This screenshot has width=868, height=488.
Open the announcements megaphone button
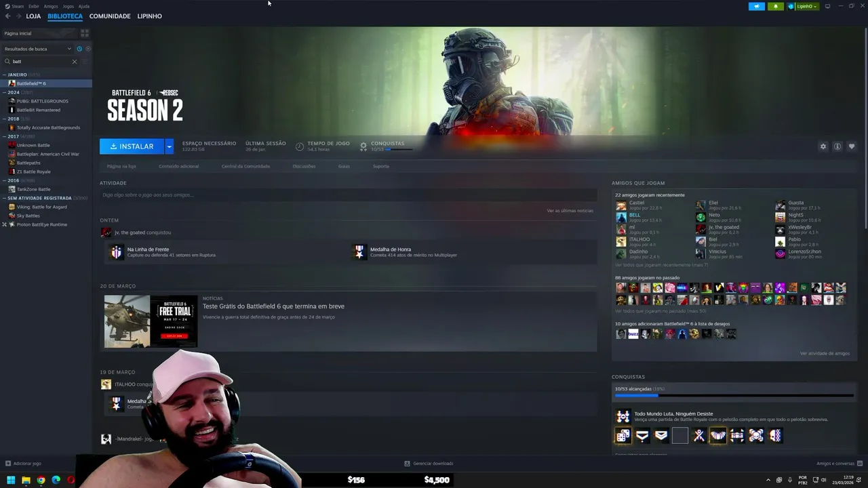[756, 6]
